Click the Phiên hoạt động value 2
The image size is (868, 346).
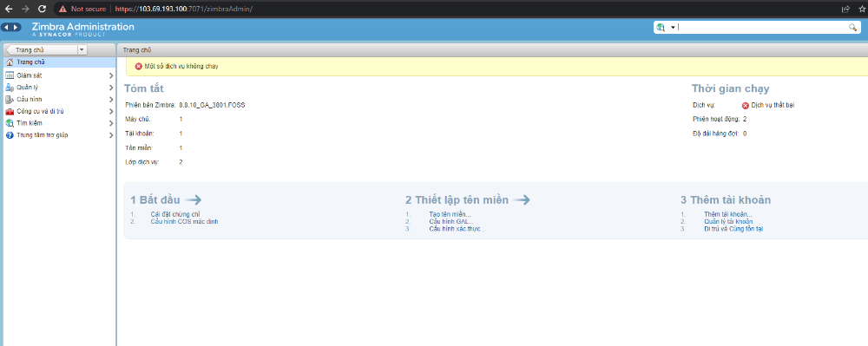point(745,119)
